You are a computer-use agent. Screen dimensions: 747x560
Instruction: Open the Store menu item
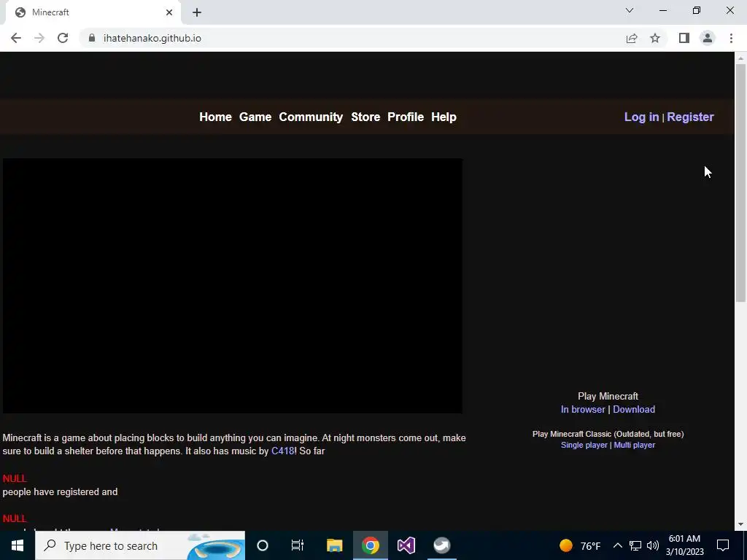point(365,117)
